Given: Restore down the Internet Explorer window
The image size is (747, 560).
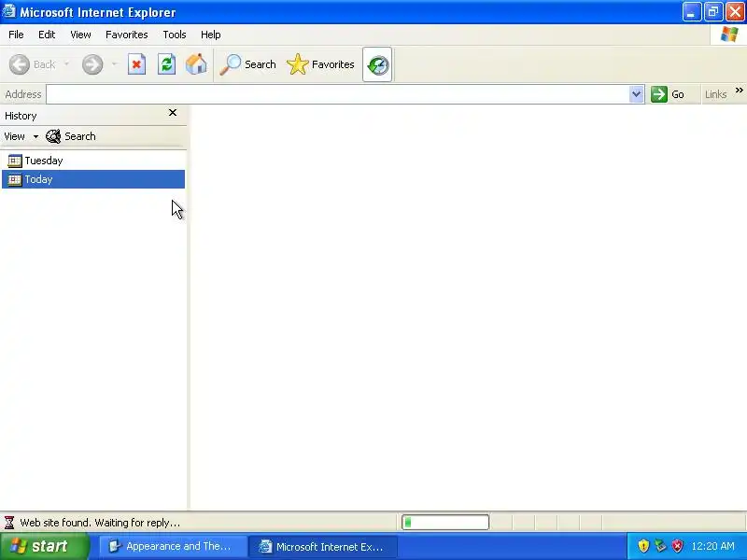Looking at the screenshot, I should (713, 12).
